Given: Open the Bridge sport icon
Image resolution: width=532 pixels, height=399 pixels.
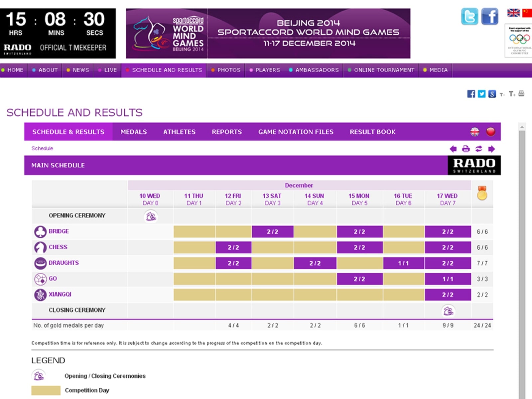Looking at the screenshot, I should pos(40,232).
